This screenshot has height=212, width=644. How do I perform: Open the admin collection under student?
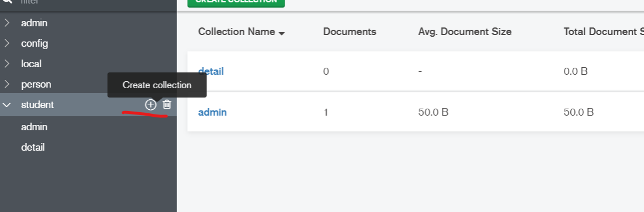click(x=34, y=127)
